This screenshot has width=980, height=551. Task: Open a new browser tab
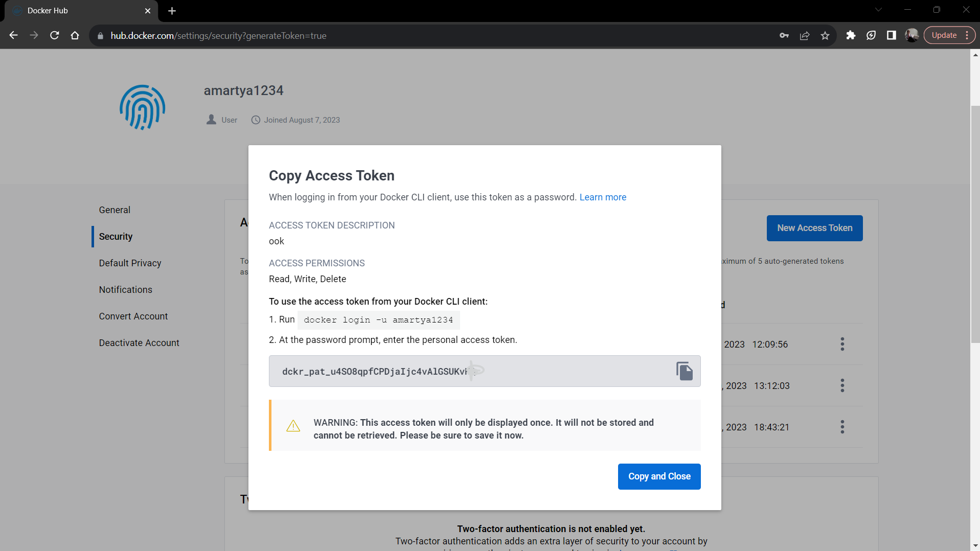pos(172,11)
